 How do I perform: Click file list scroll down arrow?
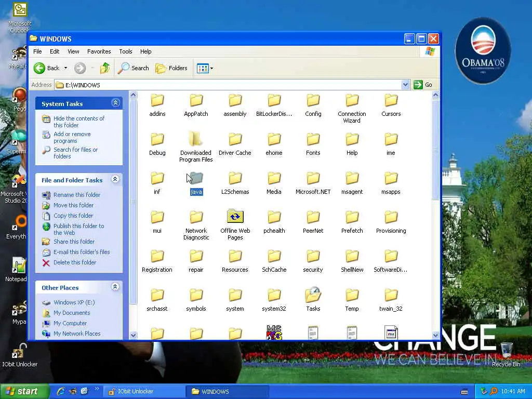pyautogui.click(x=436, y=335)
